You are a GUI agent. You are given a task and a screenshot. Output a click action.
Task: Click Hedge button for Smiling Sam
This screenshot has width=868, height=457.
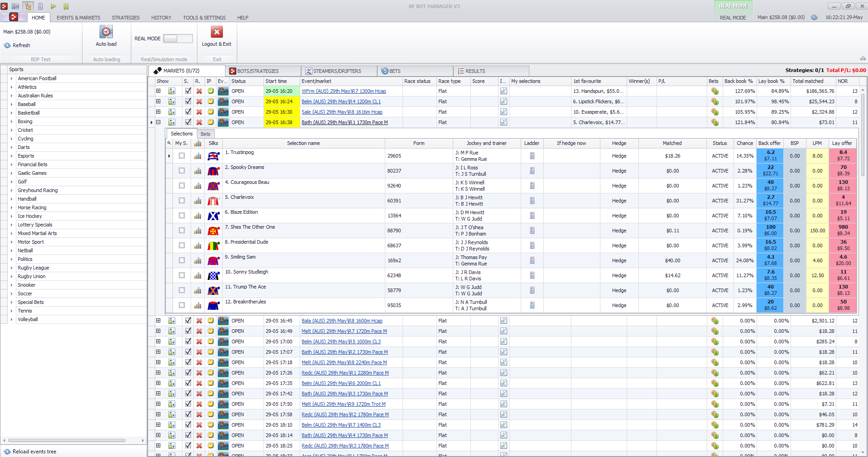coord(619,260)
